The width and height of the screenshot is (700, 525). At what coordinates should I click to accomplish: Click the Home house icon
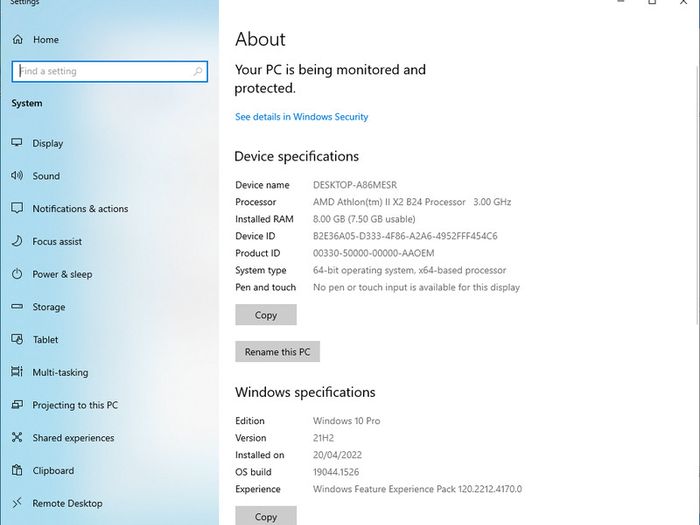click(x=17, y=39)
